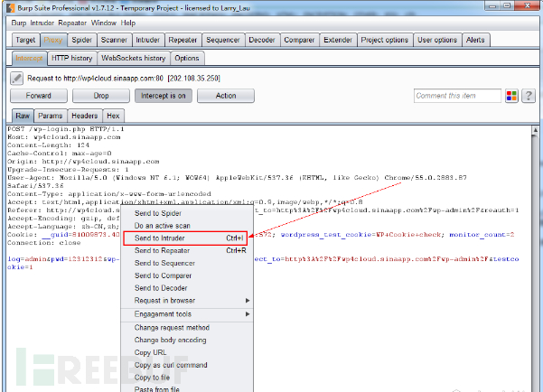Switch to the Spider tab
The width and height of the screenshot is (543, 392).
81,40
